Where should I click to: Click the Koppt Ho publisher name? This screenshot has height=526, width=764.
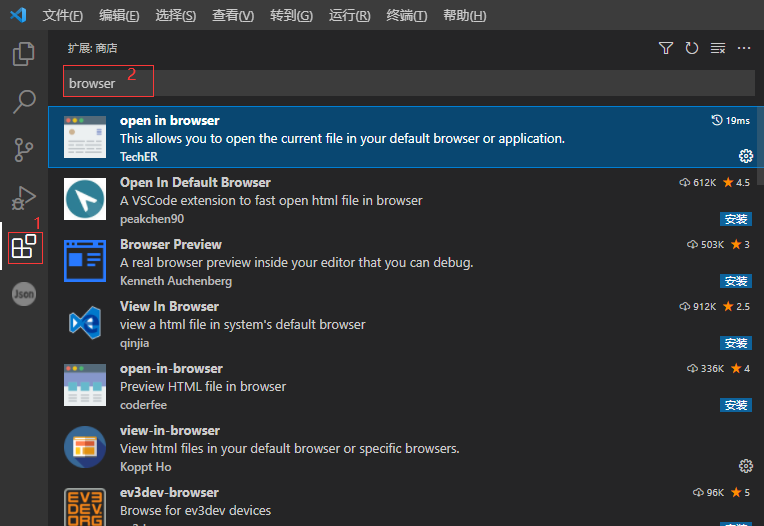[x=146, y=467]
